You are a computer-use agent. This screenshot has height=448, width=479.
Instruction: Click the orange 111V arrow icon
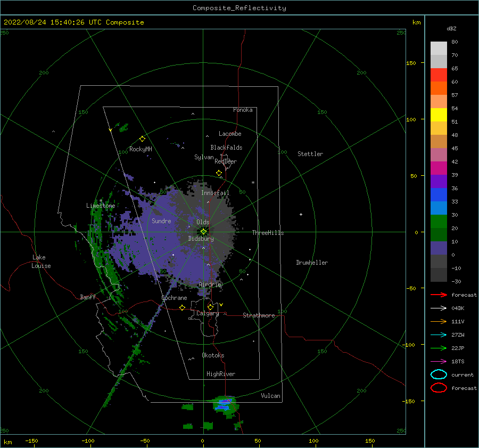pos(439,321)
